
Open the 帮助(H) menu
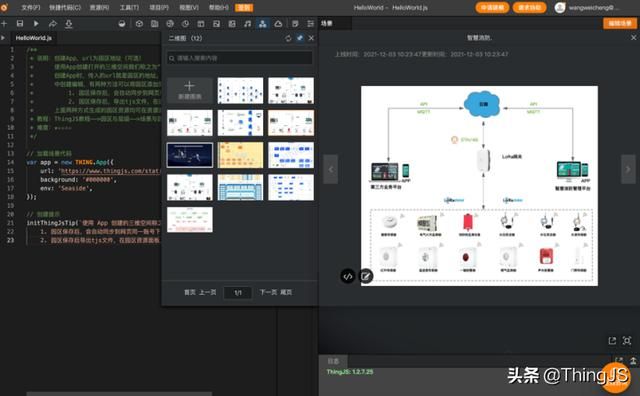[x=219, y=7]
